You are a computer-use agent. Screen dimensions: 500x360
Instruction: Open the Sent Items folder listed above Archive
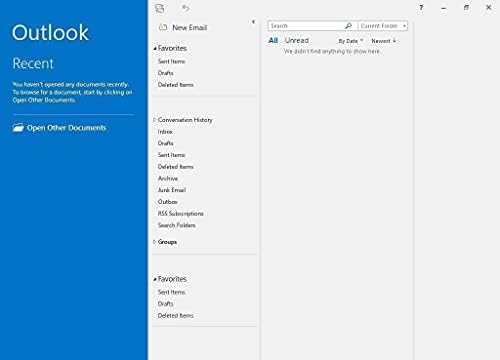171,155
